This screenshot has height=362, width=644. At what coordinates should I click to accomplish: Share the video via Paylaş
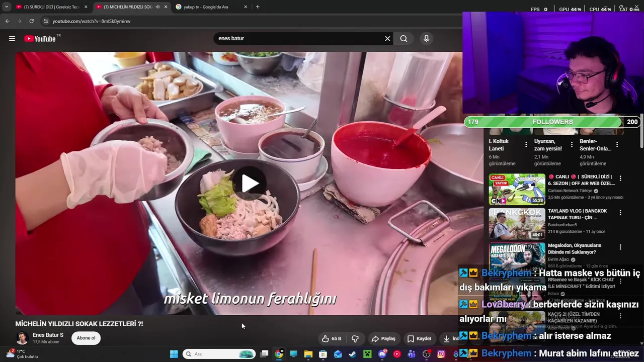[383, 338]
